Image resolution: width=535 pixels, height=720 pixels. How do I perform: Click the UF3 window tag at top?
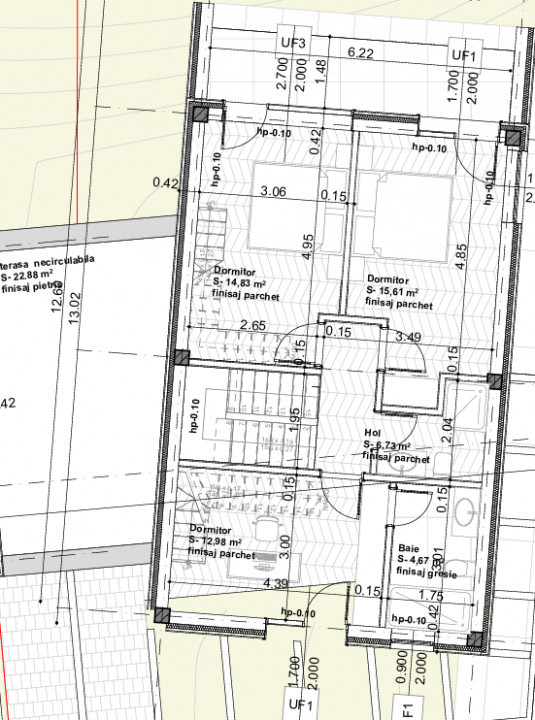coord(293,44)
